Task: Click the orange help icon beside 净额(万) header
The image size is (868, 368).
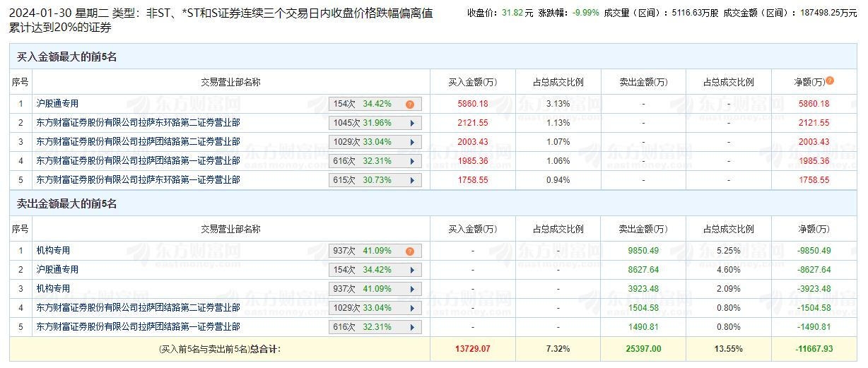Action: tap(830, 81)
